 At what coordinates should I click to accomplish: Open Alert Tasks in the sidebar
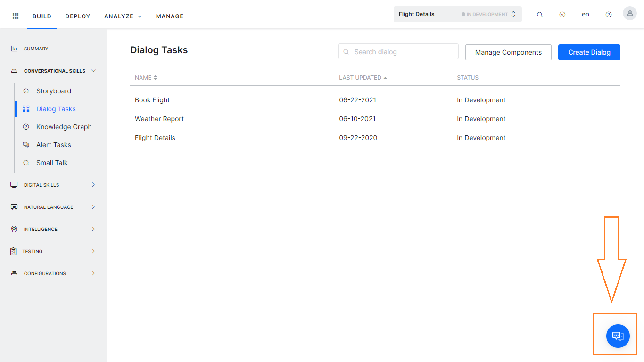[x=54, y=145]
